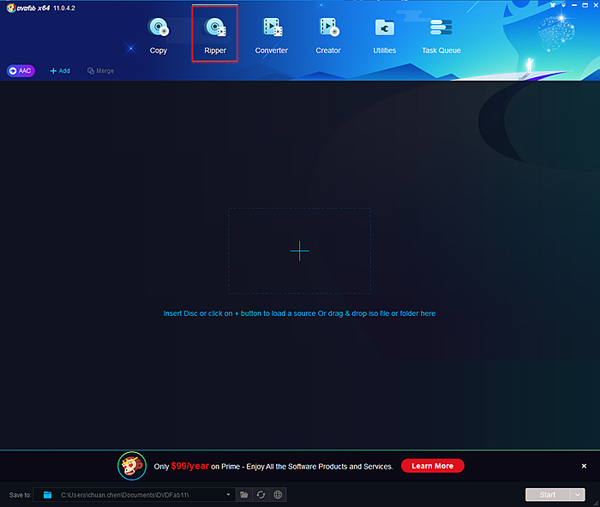Click the Add source button
The image size is (600, 507).
60,71
